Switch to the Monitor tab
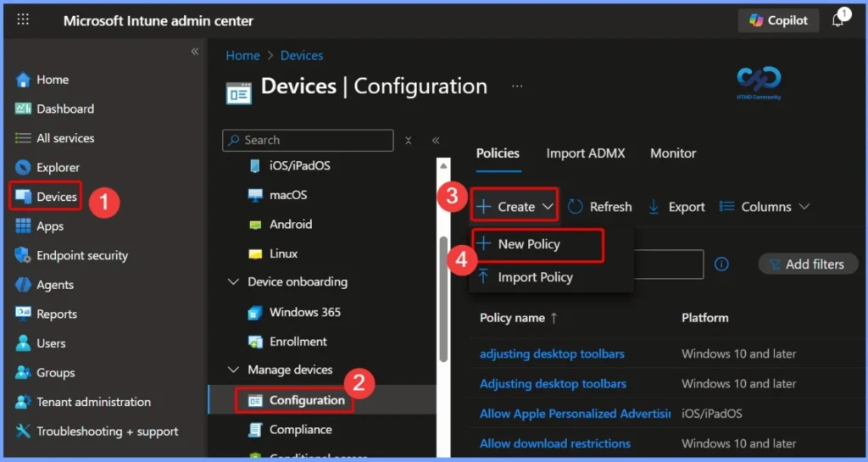868x462 pixels. (673, 153)
